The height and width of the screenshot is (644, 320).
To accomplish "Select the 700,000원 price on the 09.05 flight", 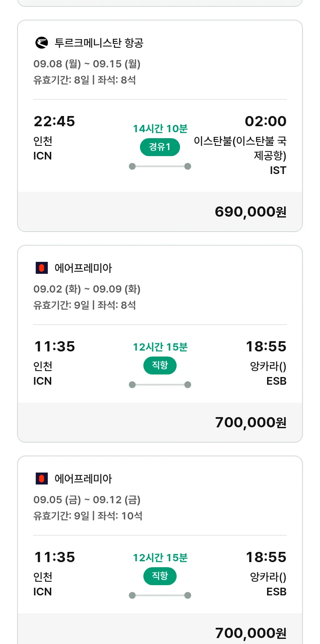I will [x=250, y=633].
